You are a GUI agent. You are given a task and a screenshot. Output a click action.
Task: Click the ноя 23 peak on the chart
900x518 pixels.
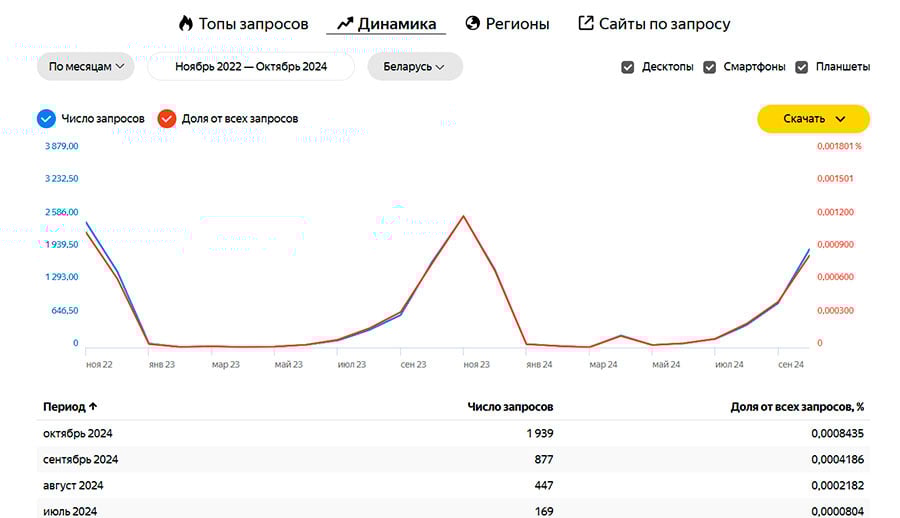pos(463,217)
